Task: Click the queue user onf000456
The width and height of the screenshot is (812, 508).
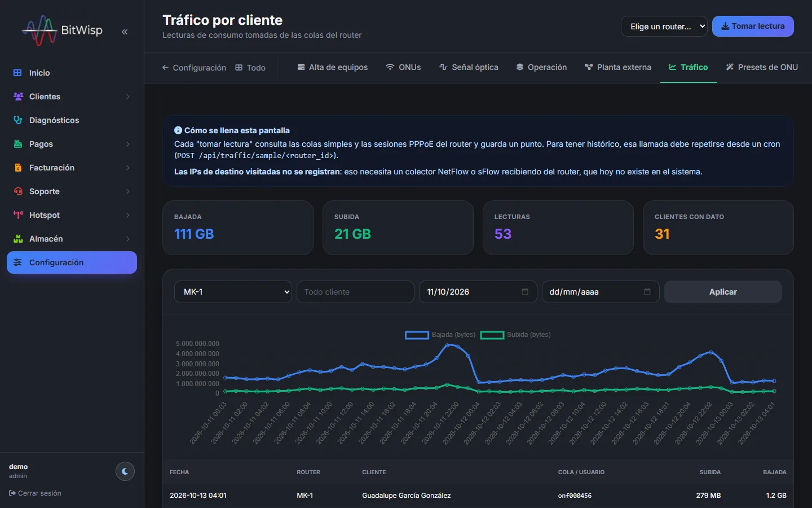Action: (575, 496)
